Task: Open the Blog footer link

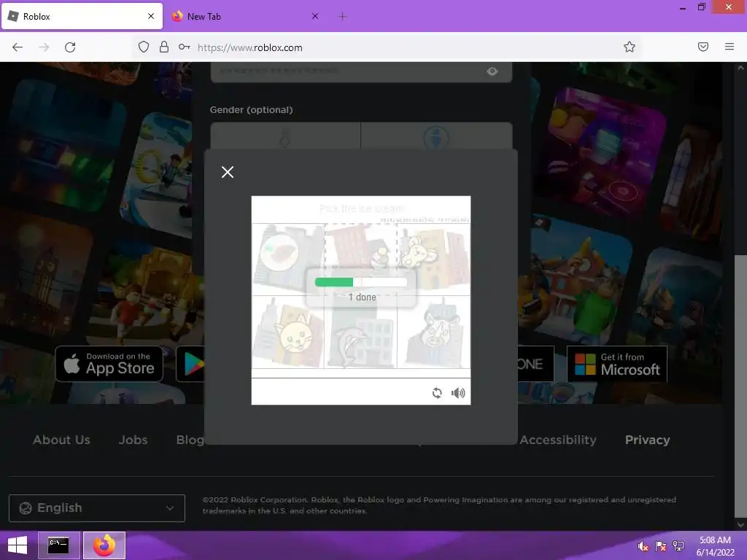Action: pyautogui.click(x=190, y=440)
